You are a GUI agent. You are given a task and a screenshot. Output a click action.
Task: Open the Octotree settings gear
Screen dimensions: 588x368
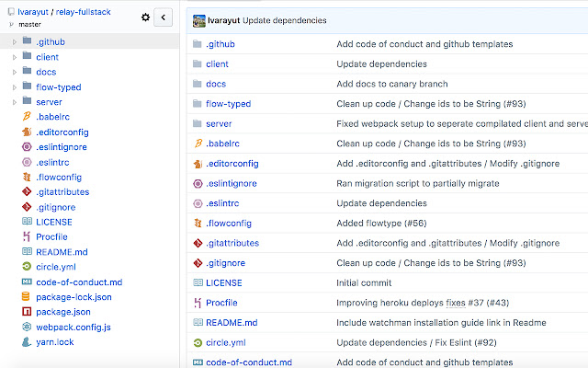(145, 17)
